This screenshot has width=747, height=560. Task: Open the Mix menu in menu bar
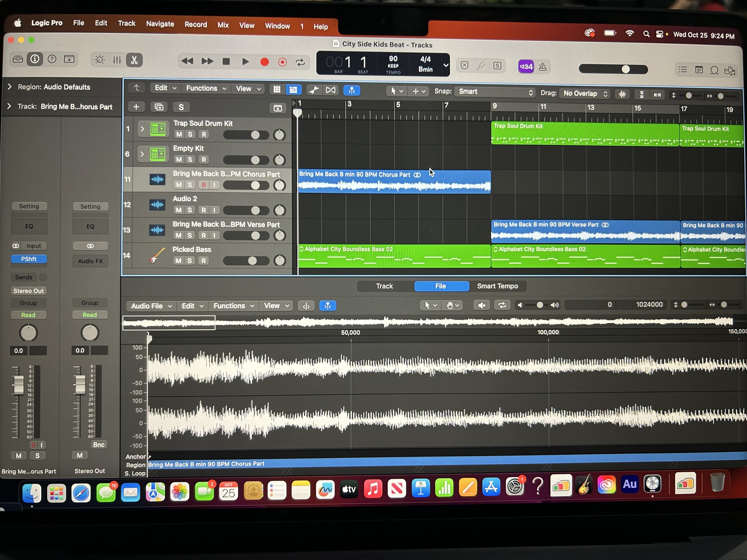coord(223,25)
